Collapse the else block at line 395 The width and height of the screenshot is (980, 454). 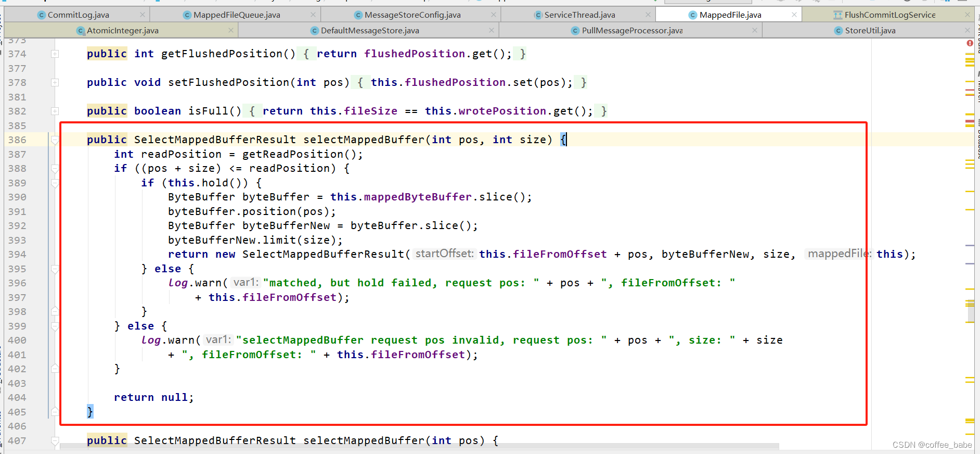click(55, 269)
